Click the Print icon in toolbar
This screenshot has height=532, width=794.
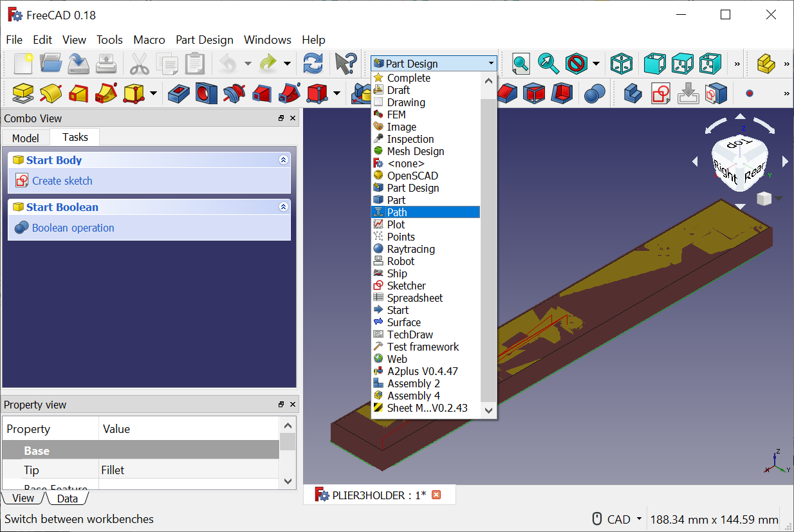point(106,64)
